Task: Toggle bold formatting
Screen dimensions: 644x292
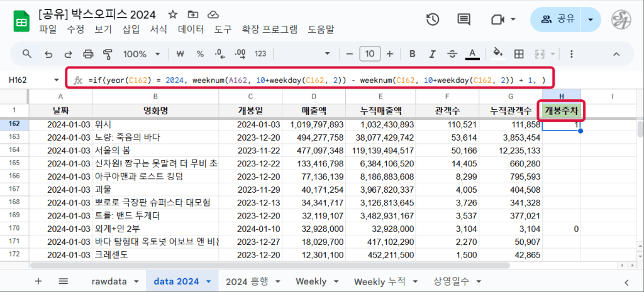Action: (413, 54)
